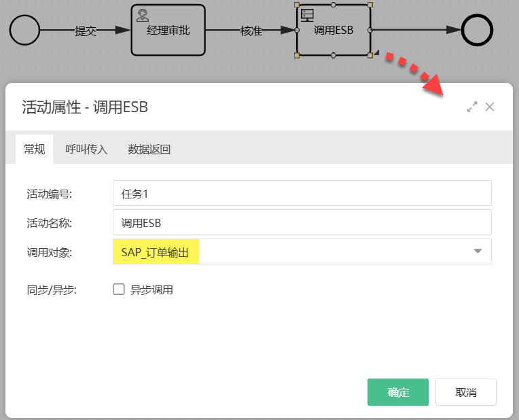Click the user icon in 经理审批 task
This screenshot has height=420, width=519.
[x=143, y=15]
